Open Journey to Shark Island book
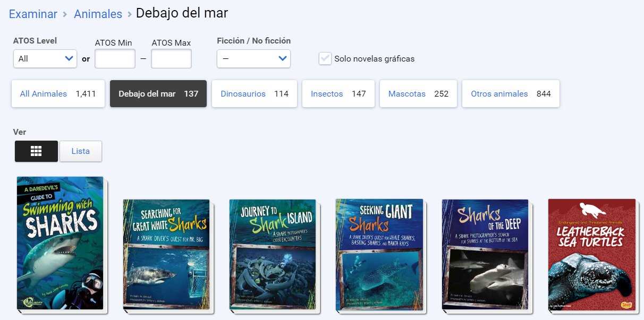Image resolution: width=644 pixels, height=320 pixels. [273, 255]
